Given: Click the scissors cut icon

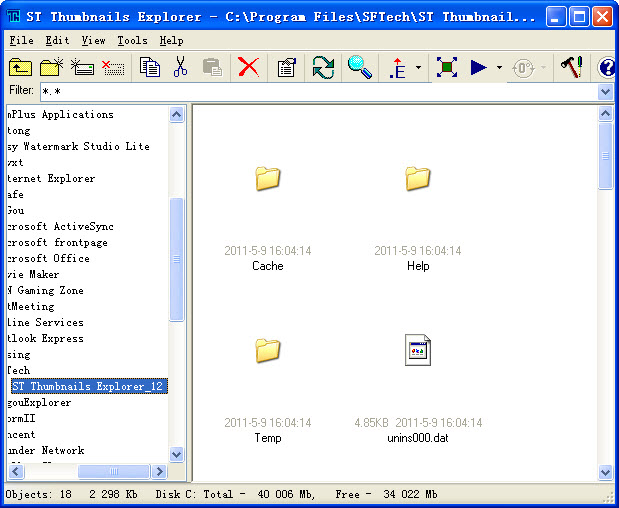Looking at the screenshot, I should click(180, 67).
